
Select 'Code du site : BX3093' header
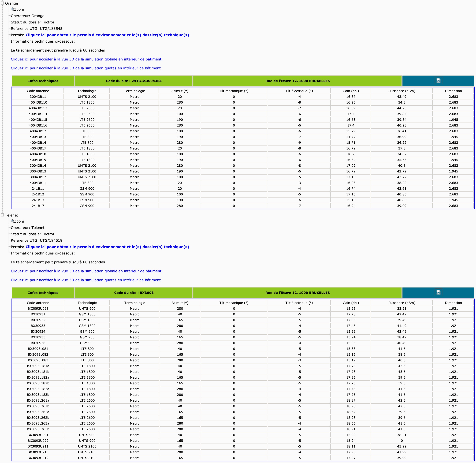[134, 293]
